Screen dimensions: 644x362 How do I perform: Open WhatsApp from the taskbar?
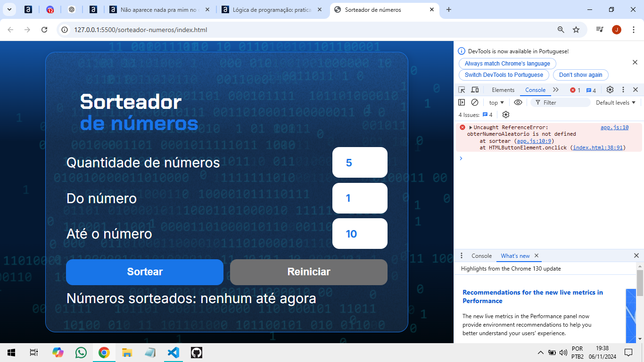point(81,353)
